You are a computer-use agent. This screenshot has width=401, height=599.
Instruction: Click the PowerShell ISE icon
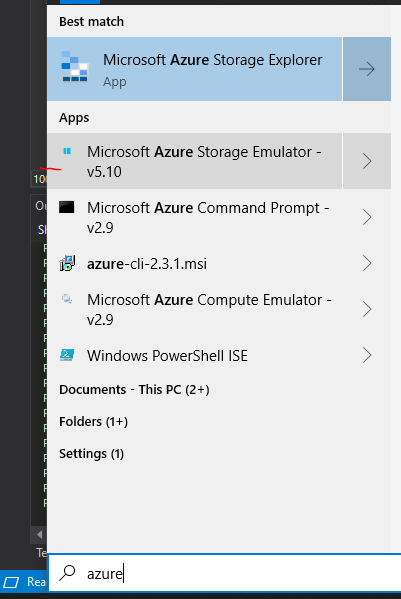[67, 355]
